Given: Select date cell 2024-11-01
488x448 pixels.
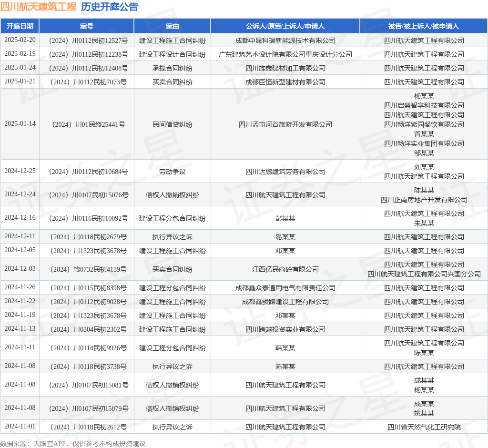Looking at the screenshot, I should pos(20,426).
